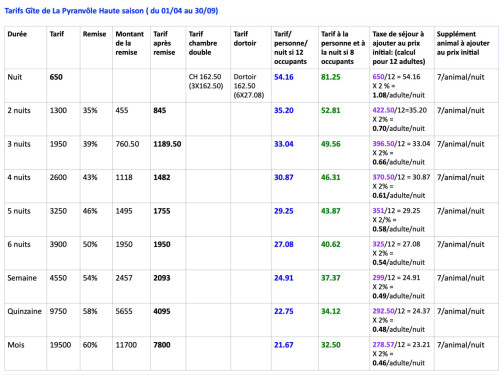Screen dimensions: 500x375
Task: Select the blue 21.67 rate for Mois
Action: (284, 345)
